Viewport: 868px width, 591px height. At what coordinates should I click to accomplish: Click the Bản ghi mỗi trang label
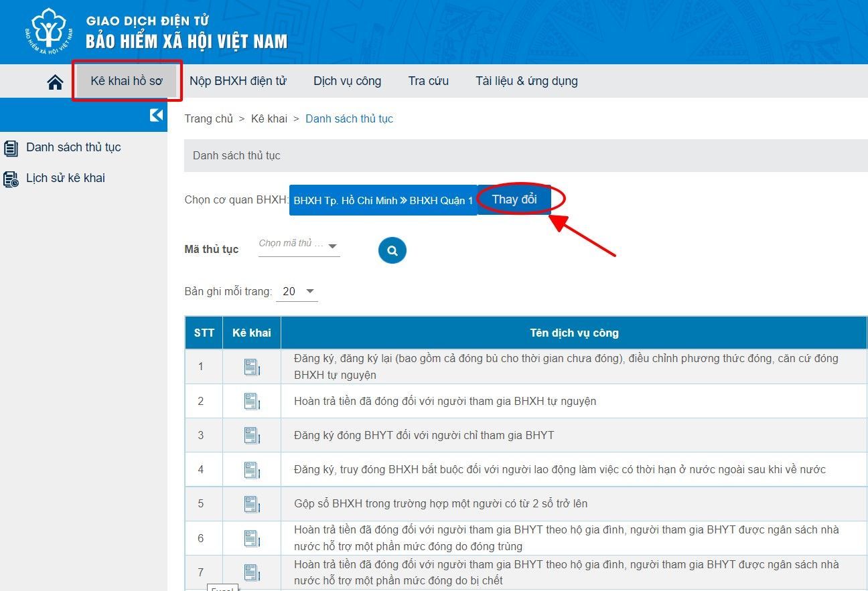click(x=228, y=291)
